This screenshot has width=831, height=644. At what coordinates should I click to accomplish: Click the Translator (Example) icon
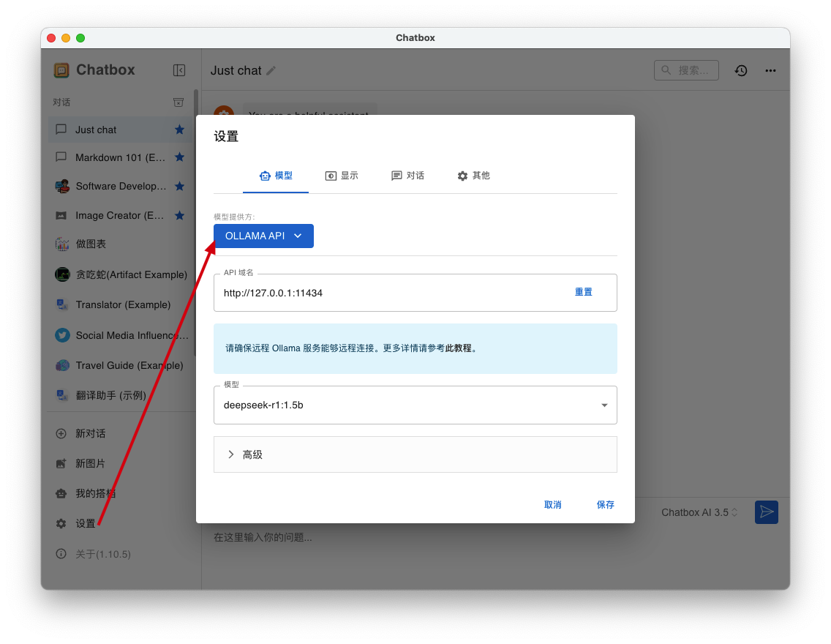pyautogui.click(x=62, y=304)
